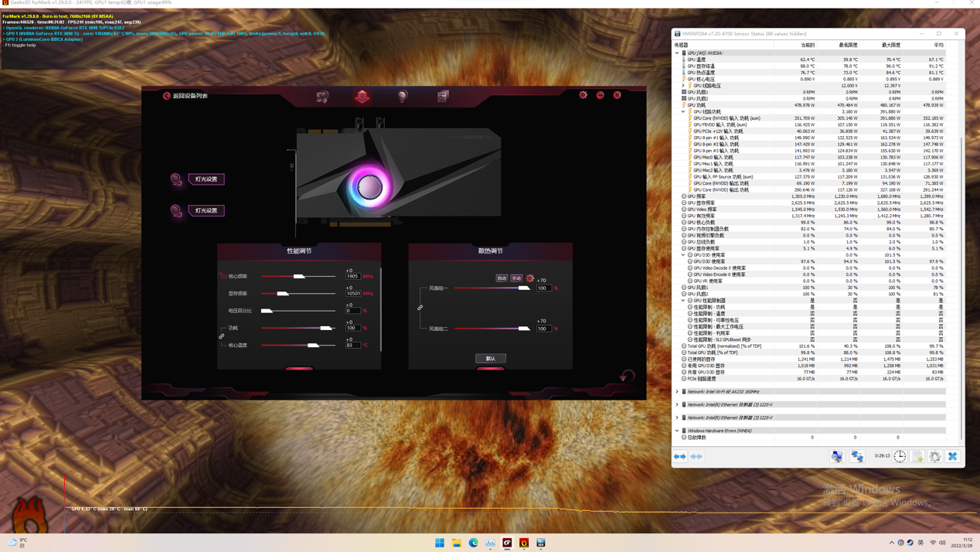Viewport: 980px width, 552px height.
Task: Toggle the link icon between fan groups
Action: tap(420, 308)
